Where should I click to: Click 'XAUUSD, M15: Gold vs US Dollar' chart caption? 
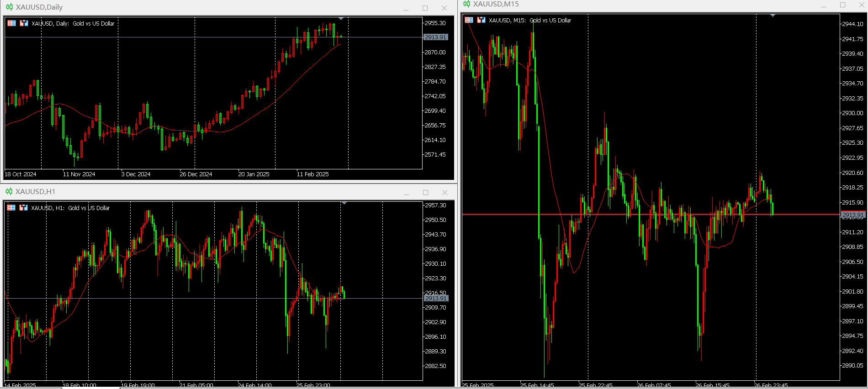[530, 20]
